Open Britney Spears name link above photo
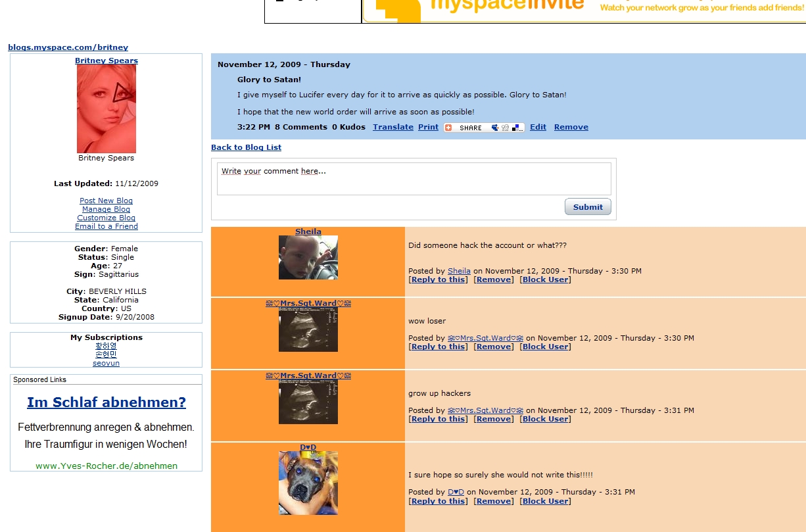 point(107,60)
